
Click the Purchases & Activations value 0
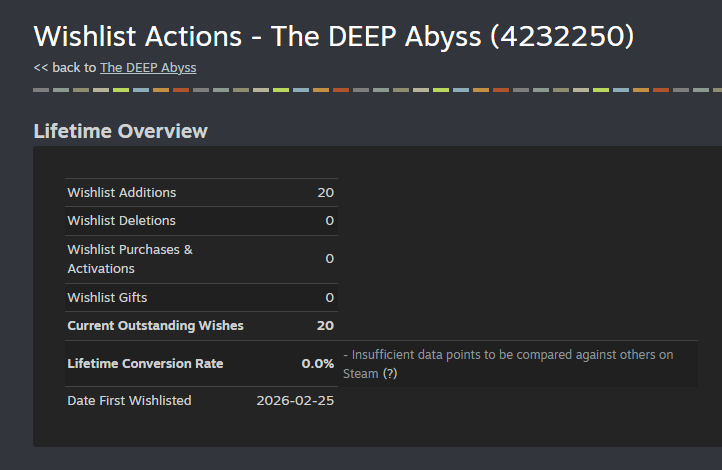330,258
